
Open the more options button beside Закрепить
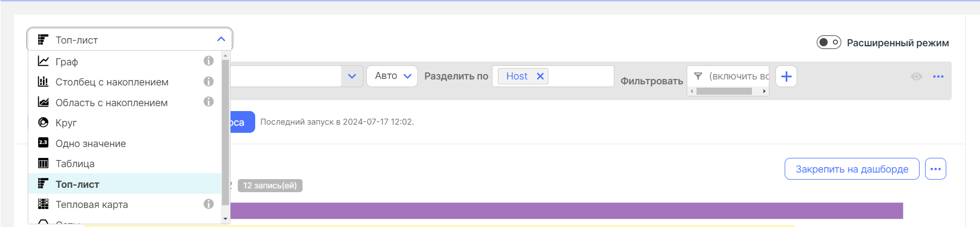click(x=935, y=169)
